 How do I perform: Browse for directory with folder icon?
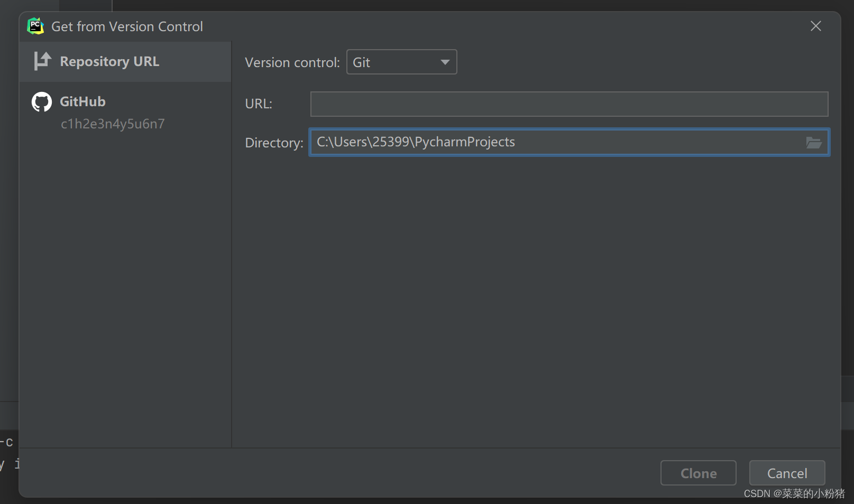click(813, 142)
